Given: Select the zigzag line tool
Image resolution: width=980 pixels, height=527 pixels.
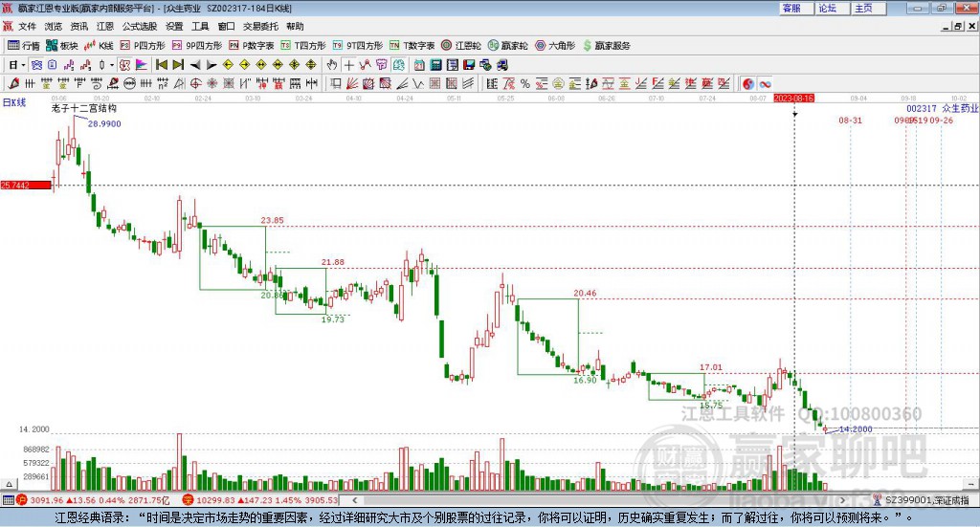Looking at the screenshot, I should 418,83.
